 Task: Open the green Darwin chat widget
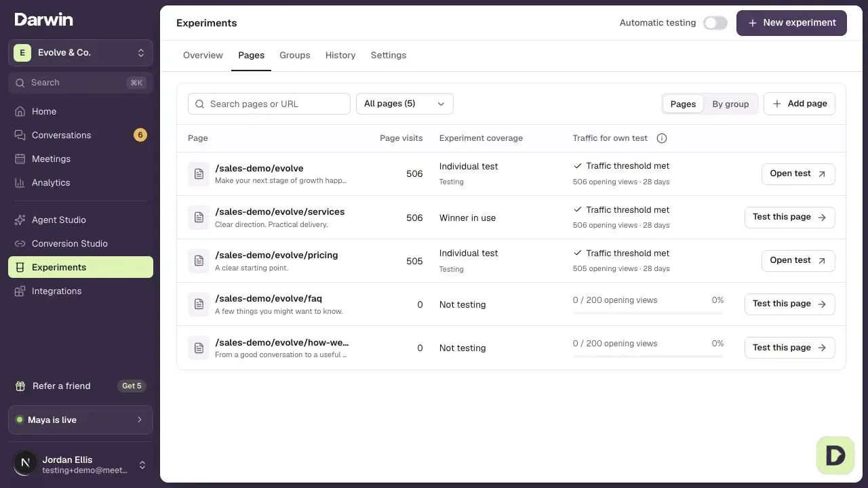[835, 455]
